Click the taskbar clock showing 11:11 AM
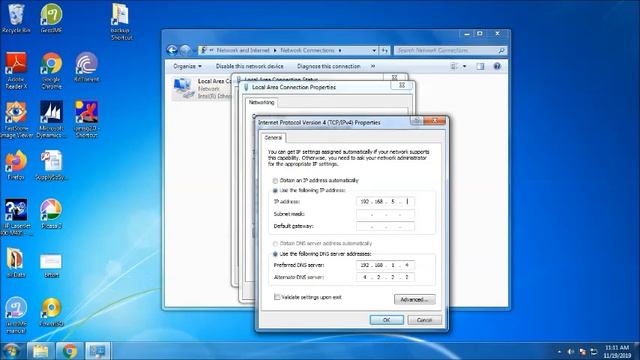Image resolution: width=640 pixels, height=360 pixels. click(x=617, y=351)
